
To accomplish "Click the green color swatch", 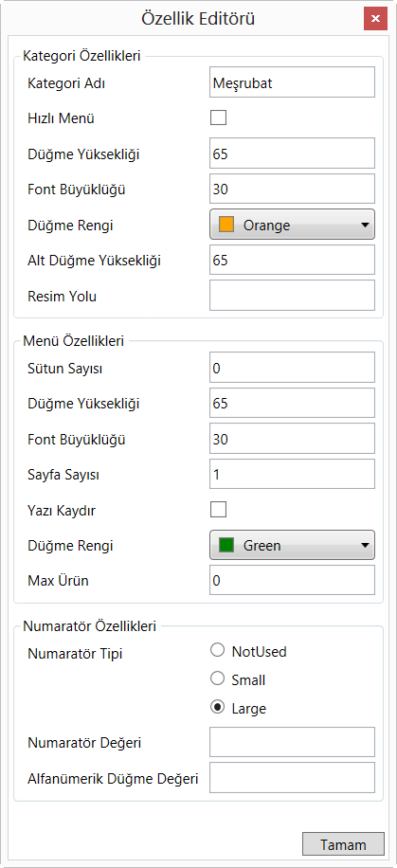I will click(226, 545).
